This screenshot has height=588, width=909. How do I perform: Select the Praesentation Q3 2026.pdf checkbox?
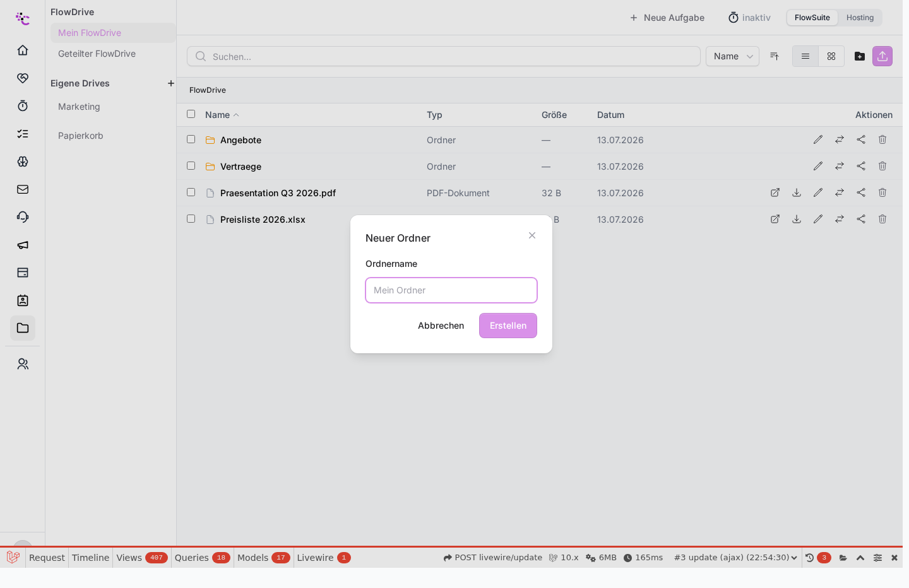[x=191, y=192]
